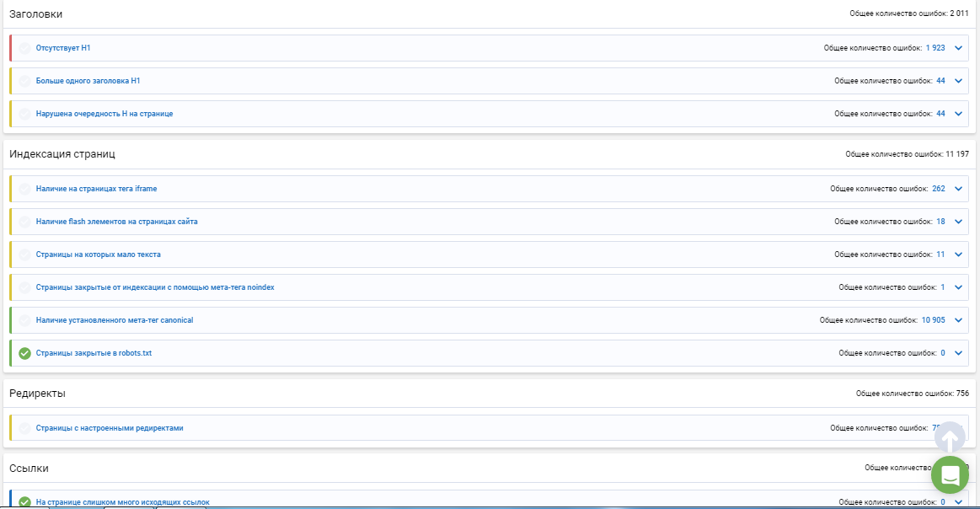The image size is (980, 509).
Task: Click error count 262 for iframe tag
Action: (939, 189)
